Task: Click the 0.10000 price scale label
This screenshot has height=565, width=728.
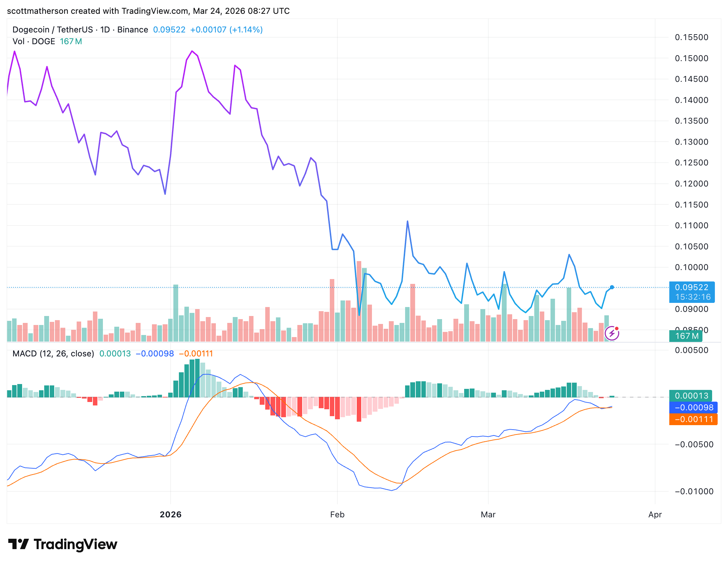Action: (x=691, y=267)
